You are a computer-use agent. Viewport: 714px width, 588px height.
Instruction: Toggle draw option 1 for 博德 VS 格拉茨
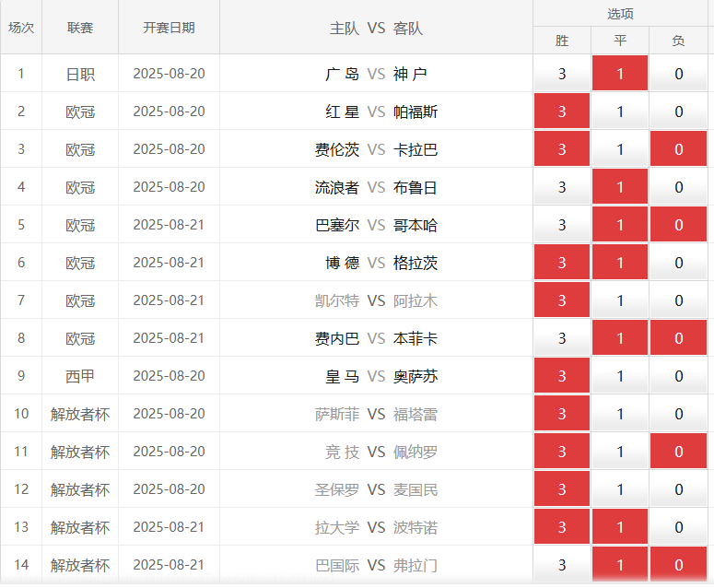pos(620,263)
